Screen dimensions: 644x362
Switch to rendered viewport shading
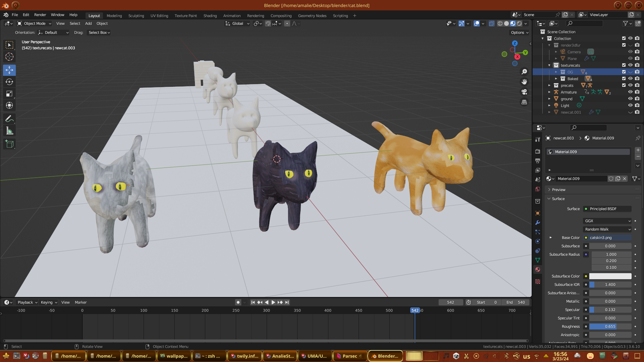pyautogui.click(x=519, y=23)
